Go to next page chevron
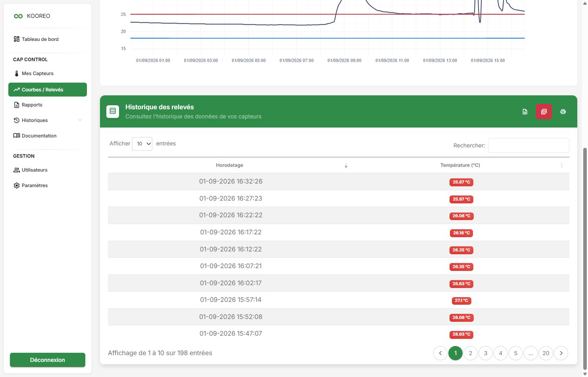Screen dimensions: 588x377 point(561,353)
